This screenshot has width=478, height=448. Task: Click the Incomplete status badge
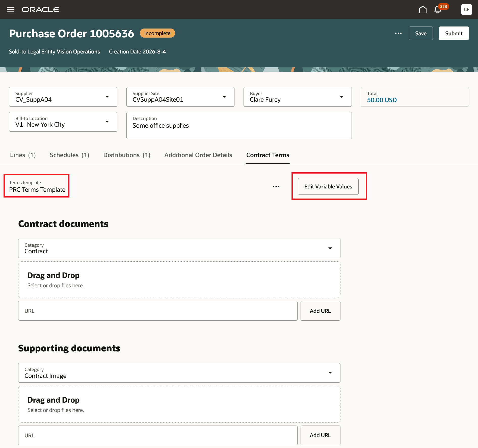[x=157, y=33]
